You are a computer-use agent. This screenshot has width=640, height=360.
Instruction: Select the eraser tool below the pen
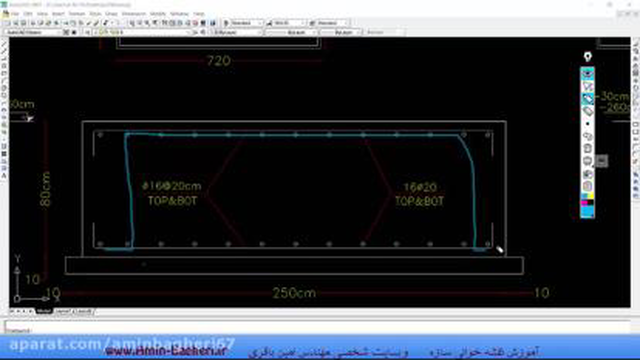[x=587, y=111]
